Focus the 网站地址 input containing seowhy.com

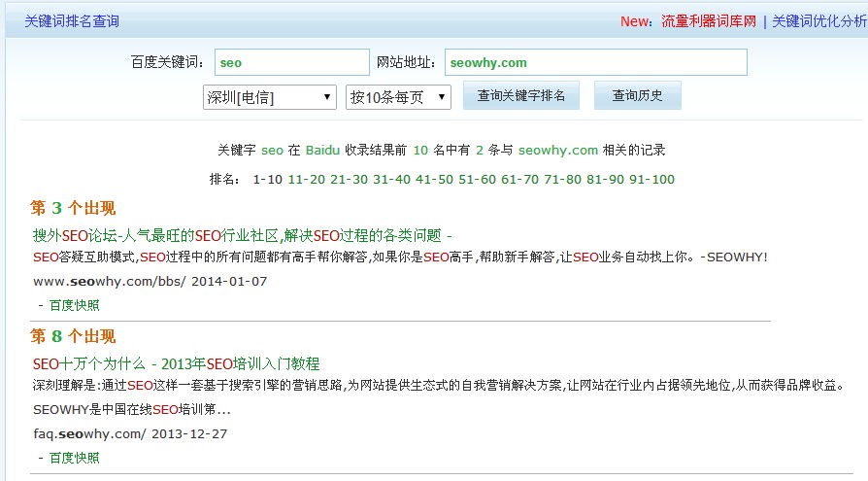point(595,62)
